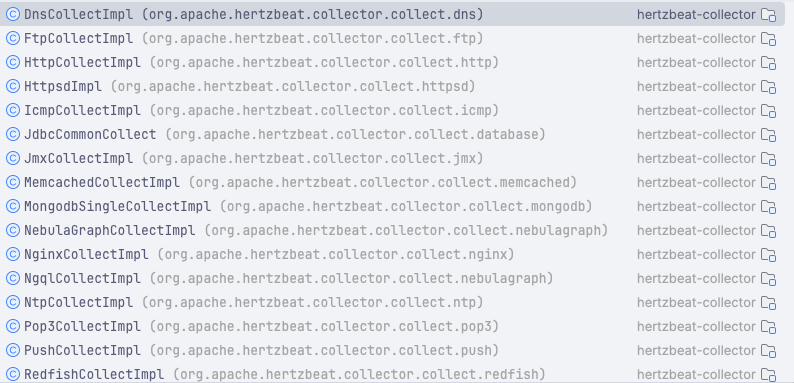Click the class icon beside MemcachedCollectImpl

[x=13, y=182]
